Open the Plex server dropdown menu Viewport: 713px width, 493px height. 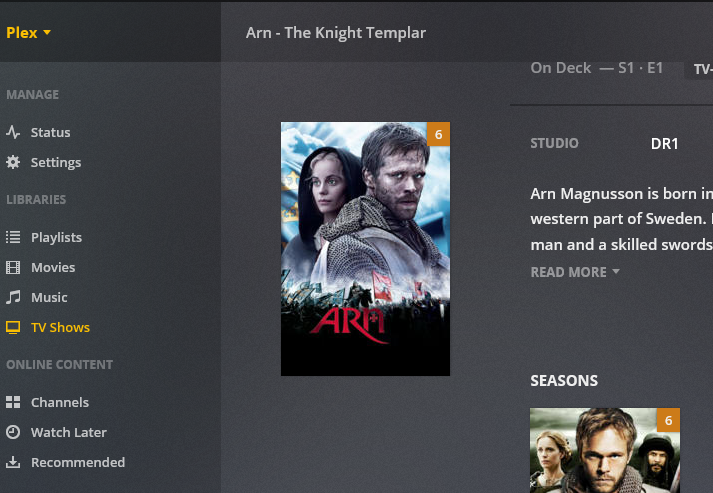[29, 33]
